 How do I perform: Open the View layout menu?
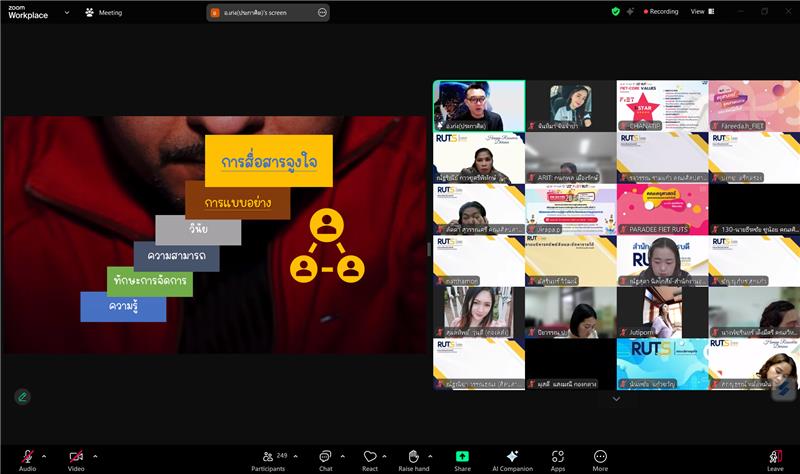tap(701, 12)
